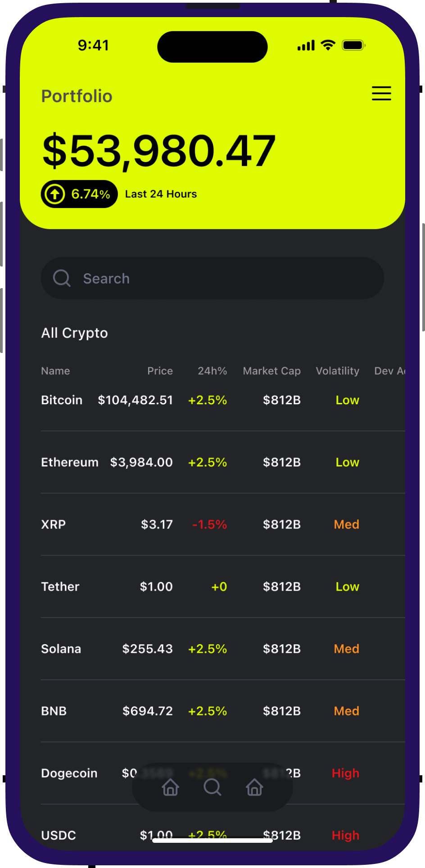Click the Wi-Fi icon in the status bar
Image resolution: width=425 pixels, height=868 pixels.
(x=328, y=45)
